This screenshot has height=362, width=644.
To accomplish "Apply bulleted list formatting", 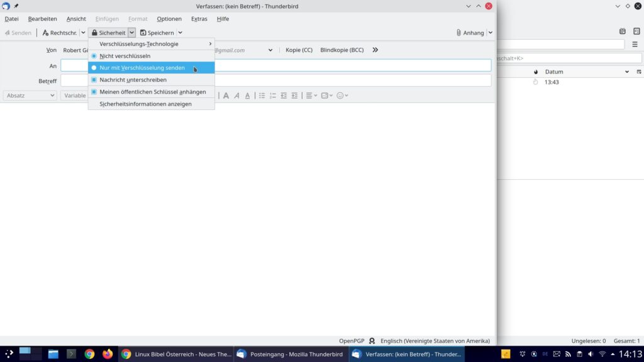I will coord(262,96).
